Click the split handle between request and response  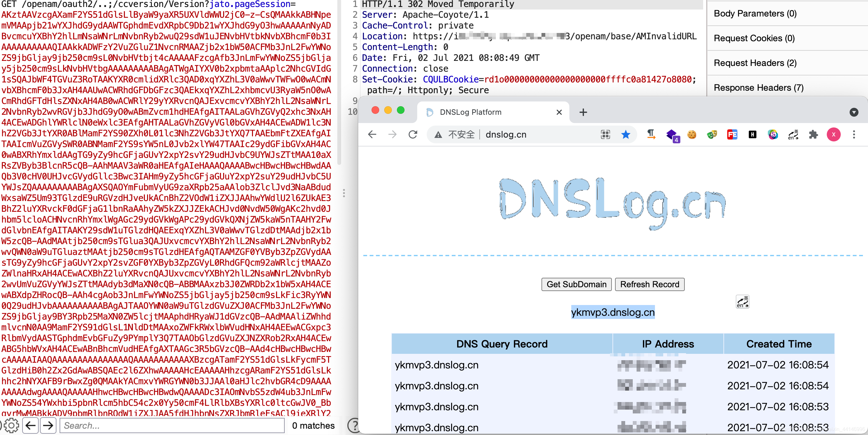click(x=344, y=193)
